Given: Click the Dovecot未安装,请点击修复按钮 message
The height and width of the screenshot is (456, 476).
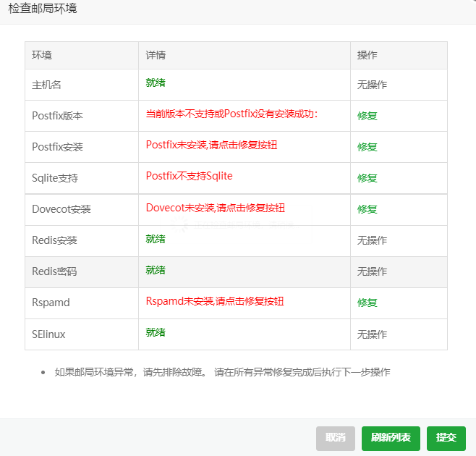Looking at the screenshot, I should click(216, 208).
